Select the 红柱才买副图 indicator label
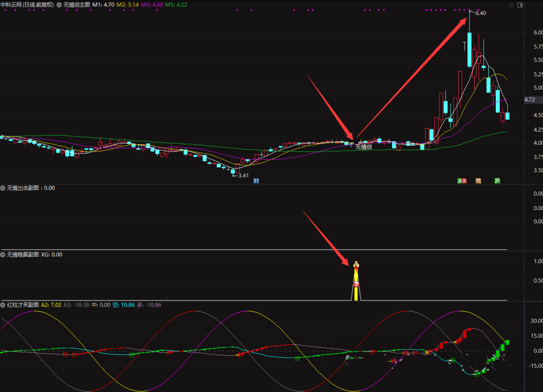 coord(23,305)
